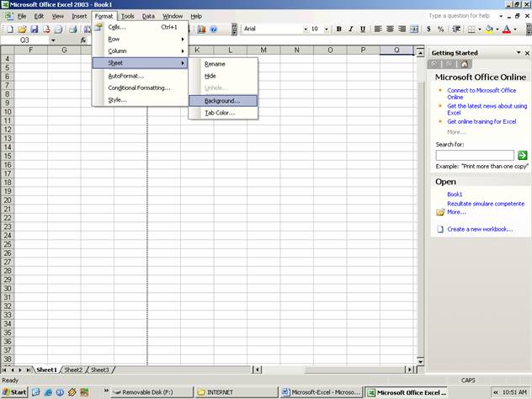Image resolution: width=532 pixels, height=399 pixels.
Task: Expand the Row submenu
Action: click(140, 40)
